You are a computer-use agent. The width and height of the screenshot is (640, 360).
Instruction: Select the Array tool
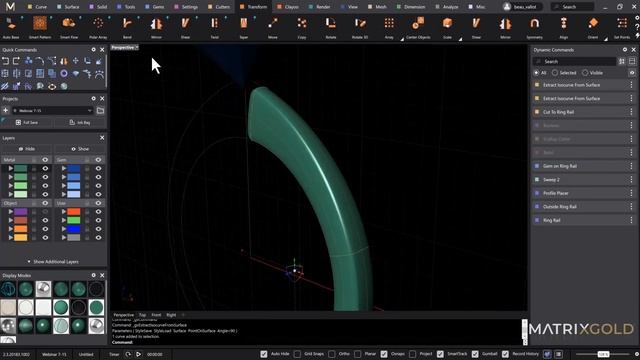point(389,27)
